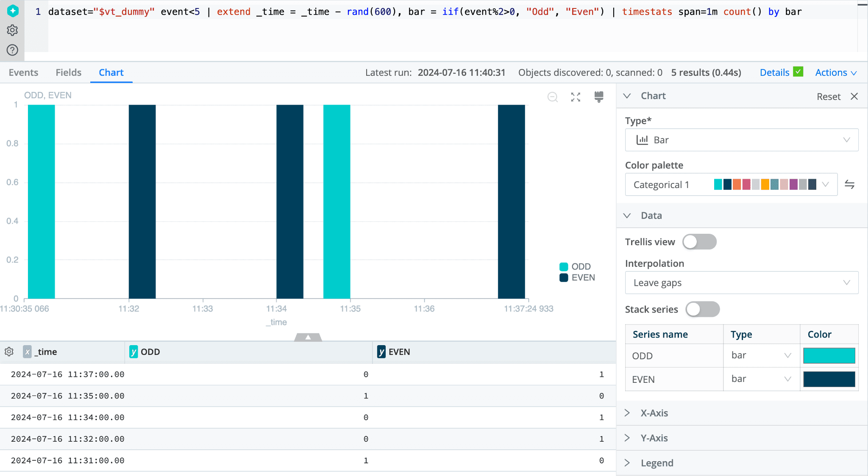Click the app logo icon
The image size is (868, 476).
point(13,11)
